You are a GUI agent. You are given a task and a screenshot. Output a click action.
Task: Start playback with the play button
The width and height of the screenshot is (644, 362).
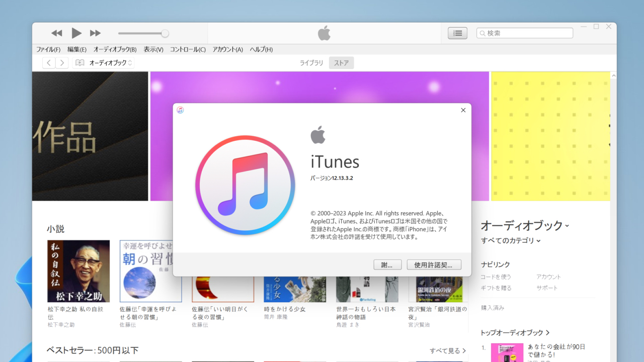pyautogui.click(x=76, y=33)
